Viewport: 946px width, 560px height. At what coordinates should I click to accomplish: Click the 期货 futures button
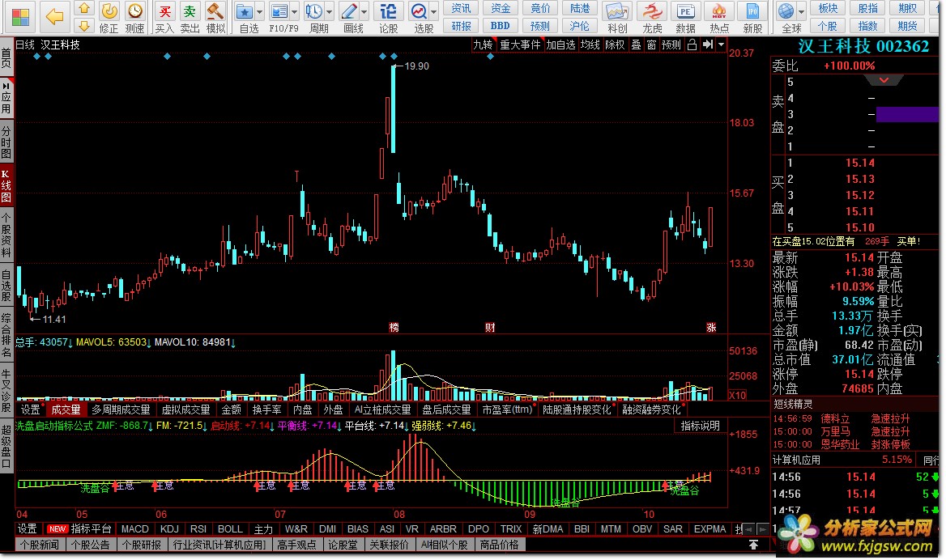click(x=907, y=26)
